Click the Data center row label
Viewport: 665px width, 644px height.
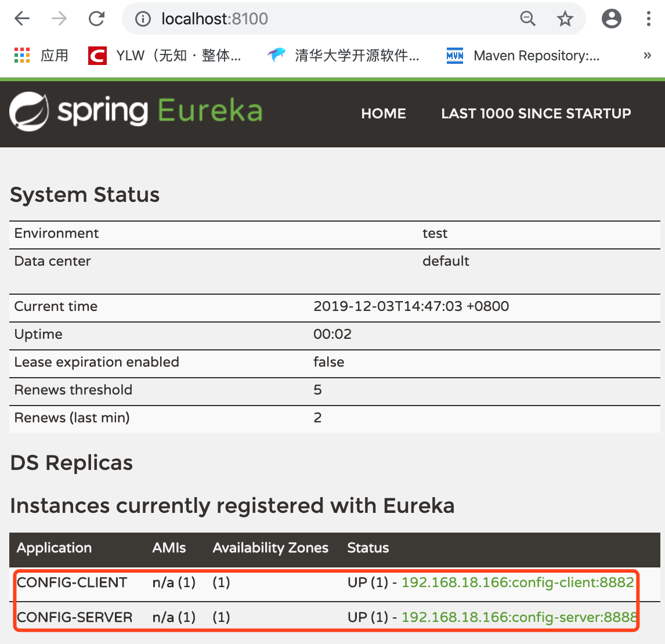tap(53, 261)
